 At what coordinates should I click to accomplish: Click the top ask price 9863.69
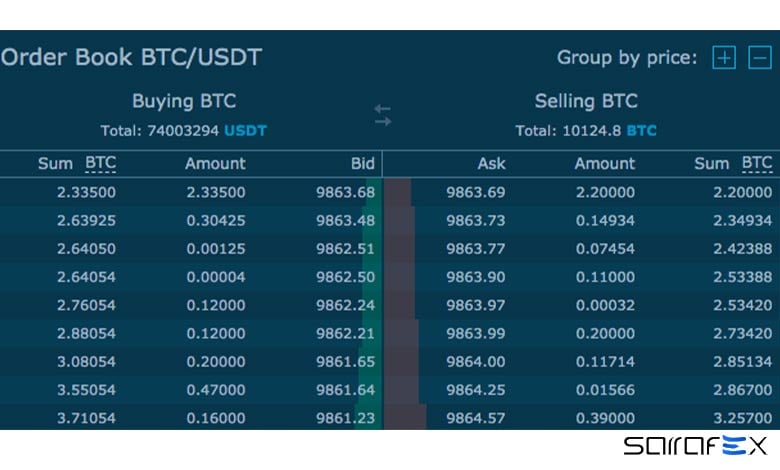click(476, 192)
